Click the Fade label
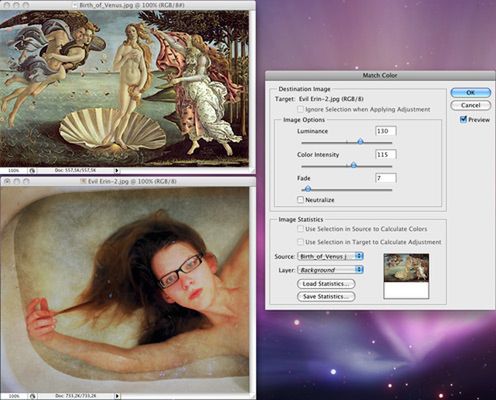This screenshot has height=400, width=496. pos(304,178)
